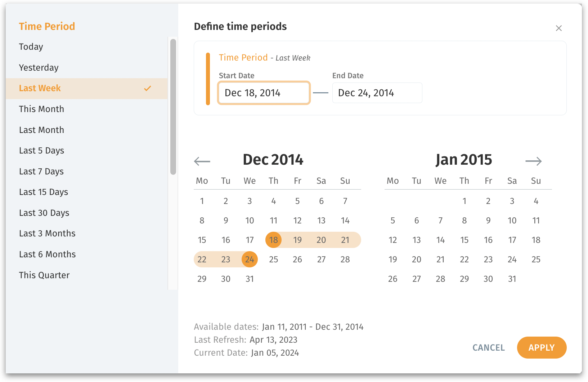Select December 18 in the calendar
Image resolution: width=588 pixels, height=382 pixels.
point(274,240)
